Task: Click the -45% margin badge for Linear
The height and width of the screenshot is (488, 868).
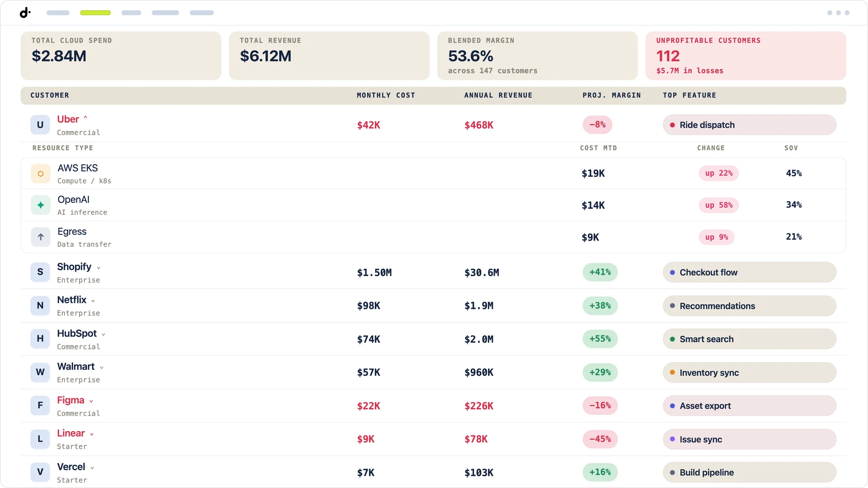Action: pyautogui.click(x=600, y=439)
